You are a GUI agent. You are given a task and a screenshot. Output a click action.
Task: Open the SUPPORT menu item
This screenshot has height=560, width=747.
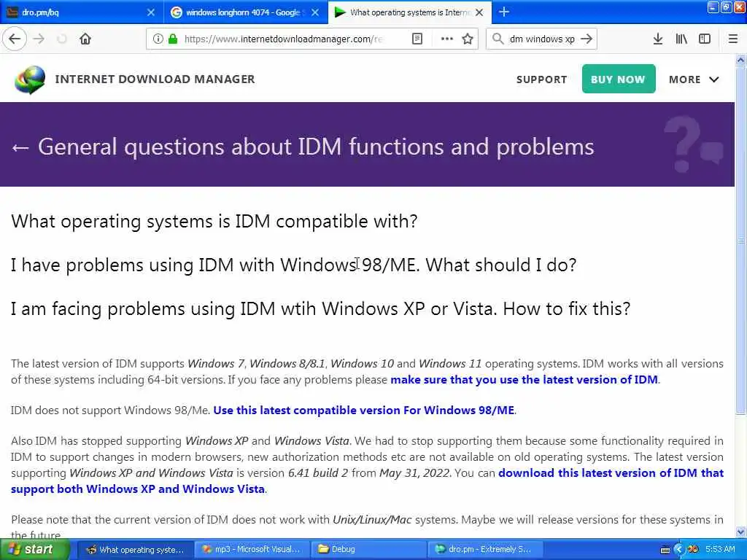point(542,79)
